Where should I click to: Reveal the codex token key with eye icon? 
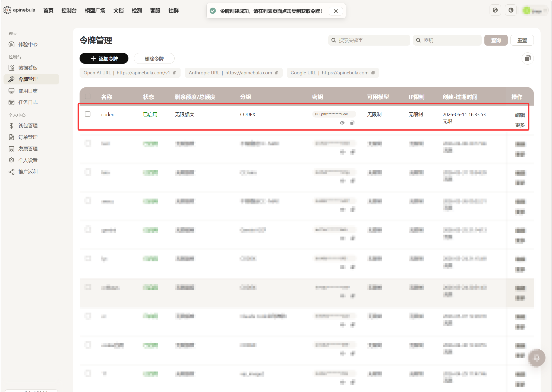pyautogui.click(x=342, y=123)
